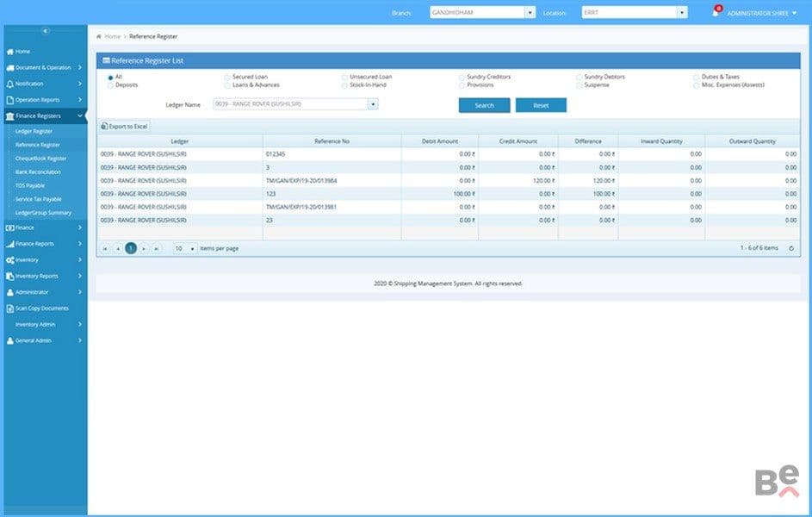Click the Home house icon in sidebar
This screenshot has height=517, width=812.
[9, 52]
